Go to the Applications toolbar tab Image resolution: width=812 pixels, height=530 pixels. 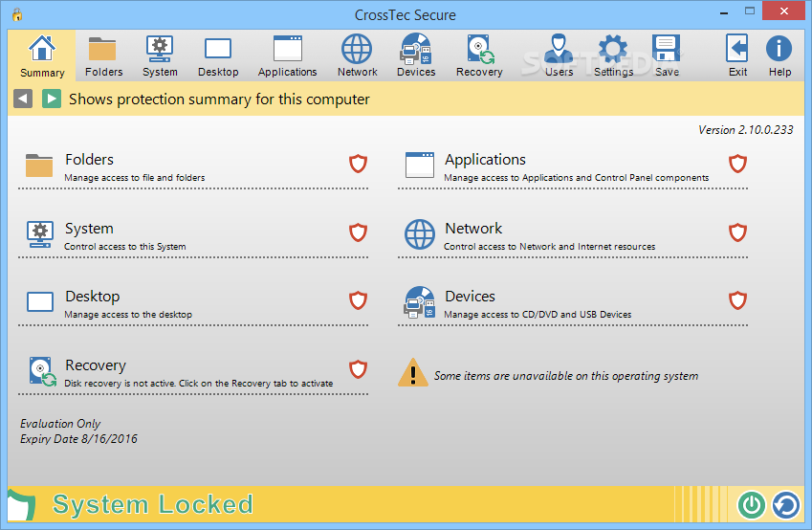[x=288, y=55]
